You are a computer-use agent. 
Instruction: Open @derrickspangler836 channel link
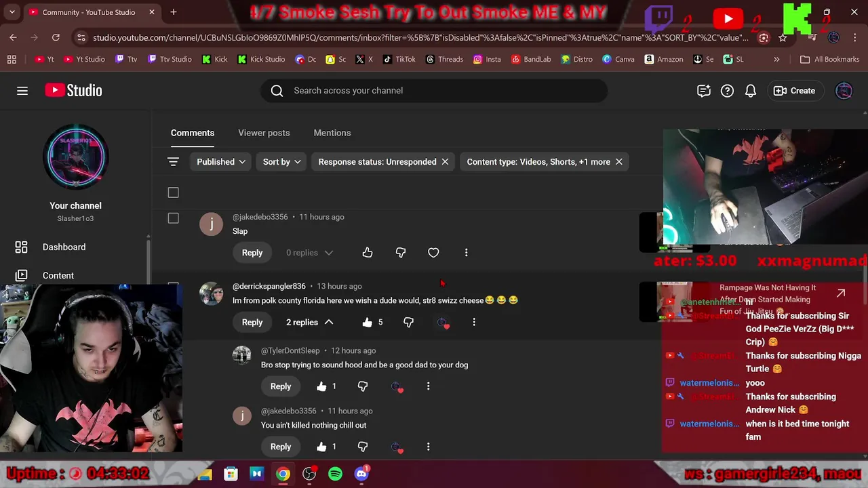point(269,286)
